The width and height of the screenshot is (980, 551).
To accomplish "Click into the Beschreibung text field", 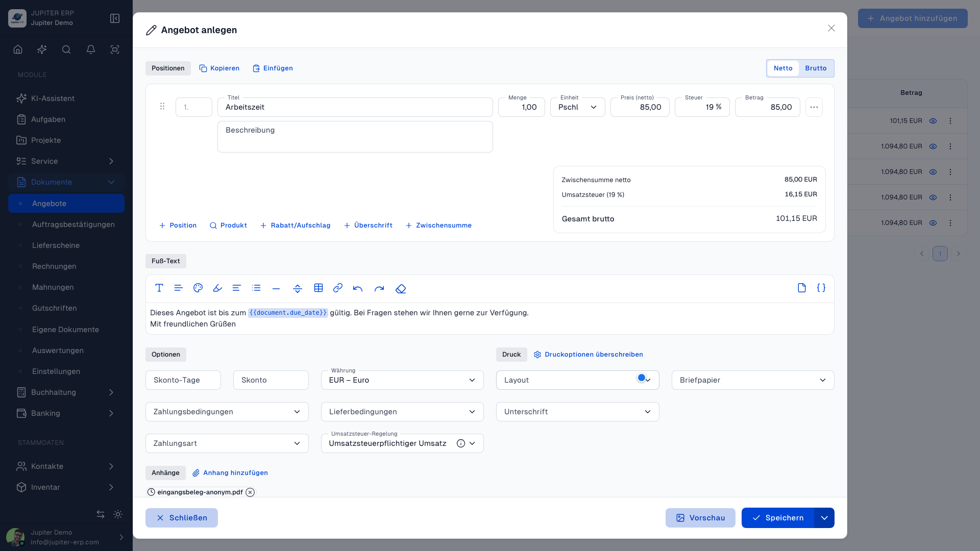I will coord(355,137).
